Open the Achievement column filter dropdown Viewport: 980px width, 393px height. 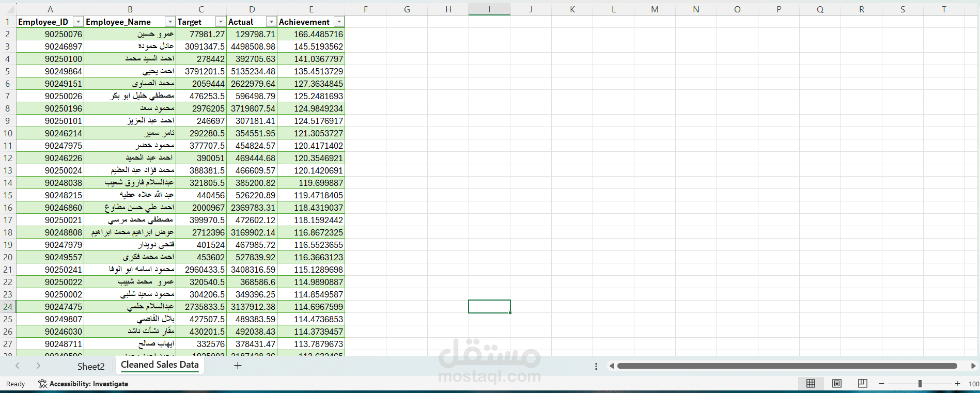339,22
